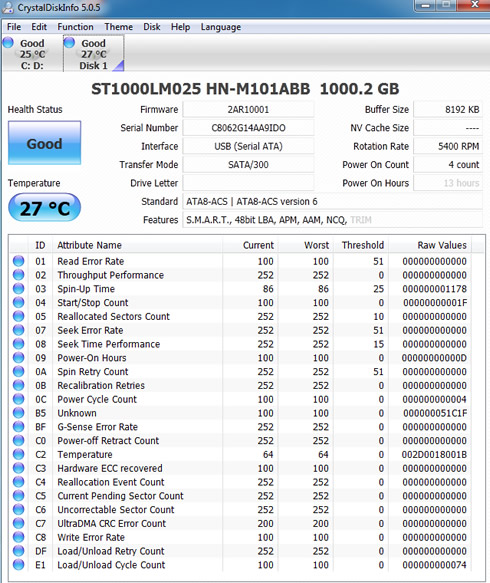Select raw value 000000051C1F of Unknown

click(x=434, y=413)
